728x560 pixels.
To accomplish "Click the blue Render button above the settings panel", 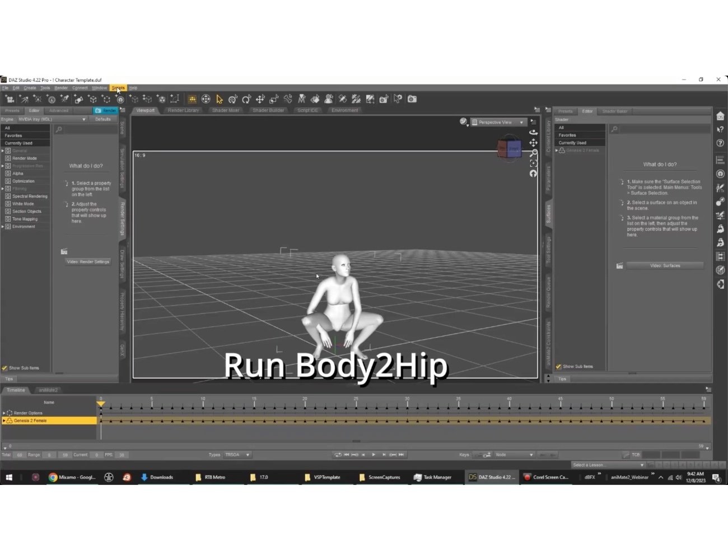I will point(105,110).
